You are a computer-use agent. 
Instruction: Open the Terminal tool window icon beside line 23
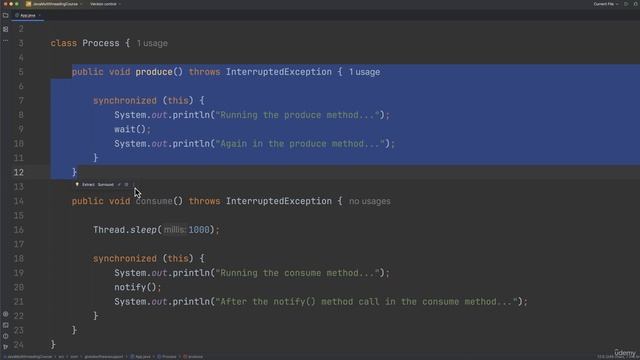6,325
